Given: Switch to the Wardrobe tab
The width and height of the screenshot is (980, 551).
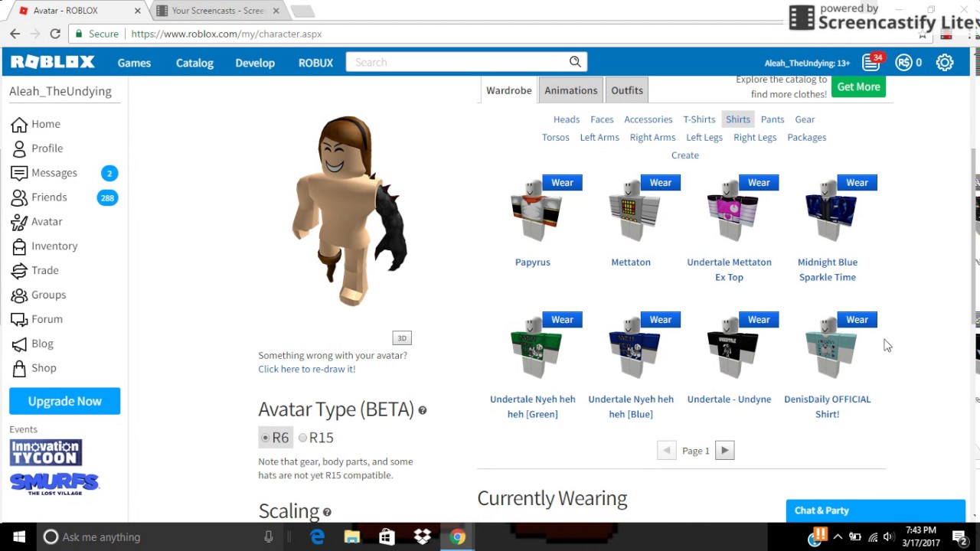Looking at the screenshot, I should pyautogui.click(x=509, y=90).
